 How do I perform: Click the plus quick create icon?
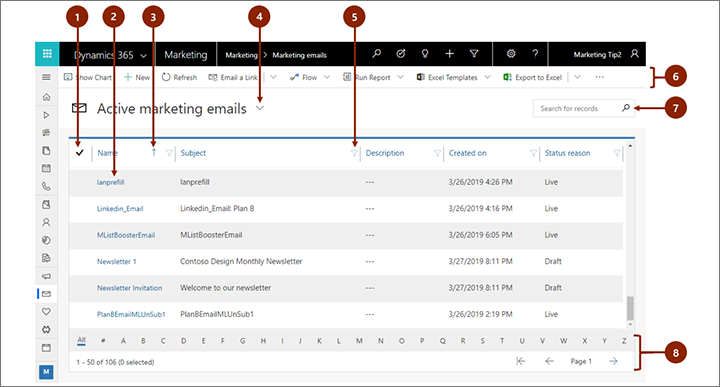tap(450, 54)
